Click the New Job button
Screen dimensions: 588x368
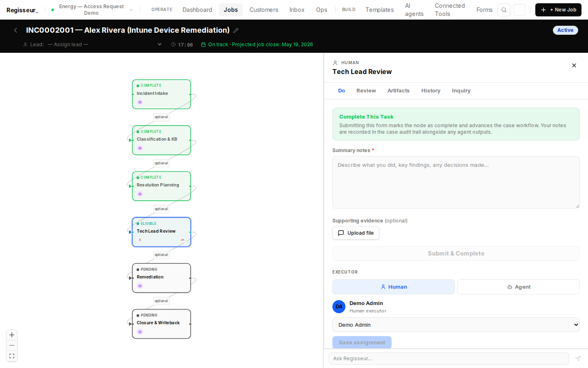pyautogui.click(x=558, y=10)
